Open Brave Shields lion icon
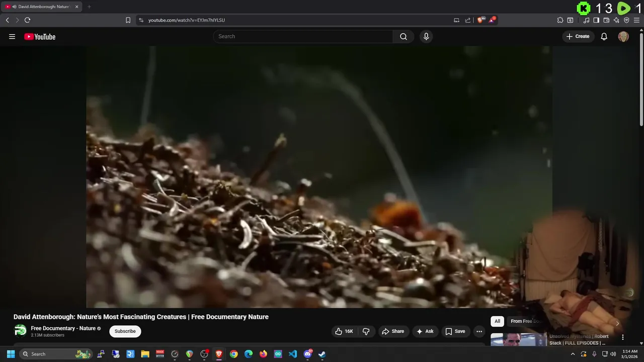The image size is (644, 362). 480,20
